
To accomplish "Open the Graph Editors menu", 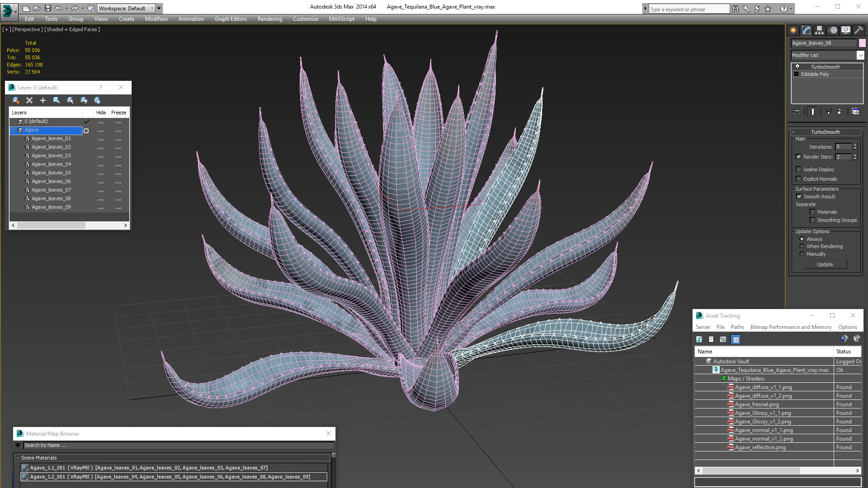I will coord(231,19).
